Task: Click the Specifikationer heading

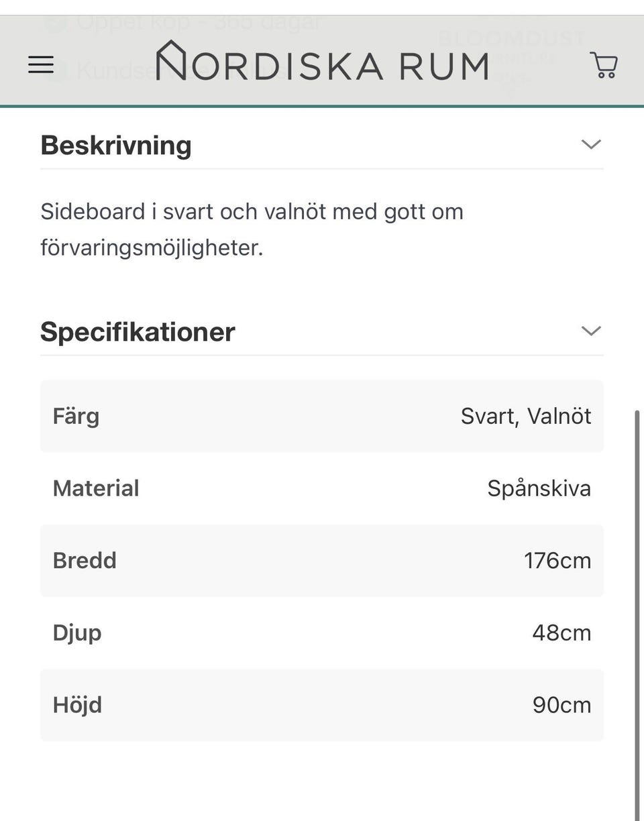Action: pos(138,331)
